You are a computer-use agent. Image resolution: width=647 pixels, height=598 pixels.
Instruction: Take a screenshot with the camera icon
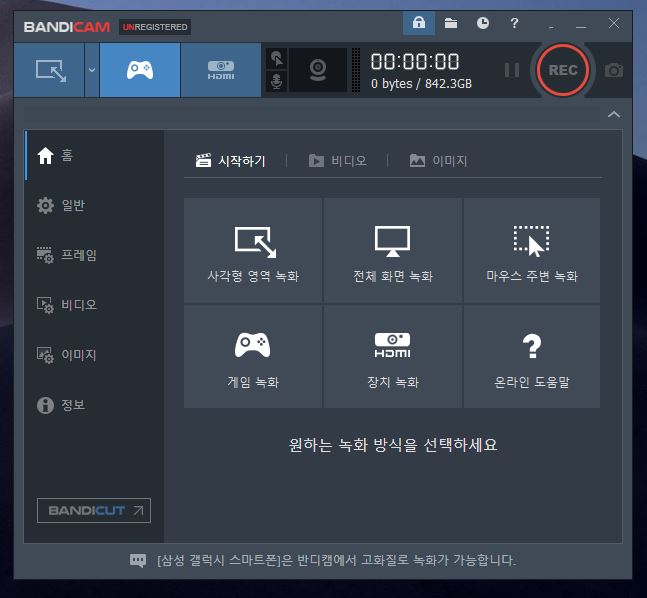pos(614,70)
